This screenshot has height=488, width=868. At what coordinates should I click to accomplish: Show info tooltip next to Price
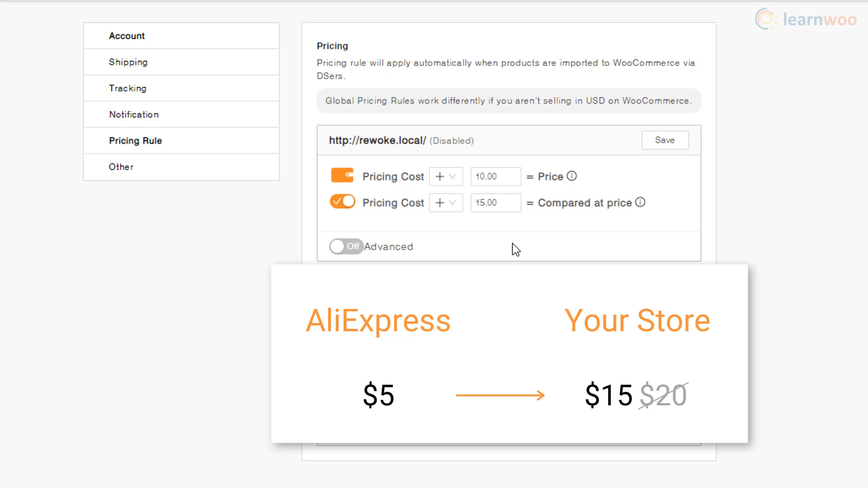571,176
